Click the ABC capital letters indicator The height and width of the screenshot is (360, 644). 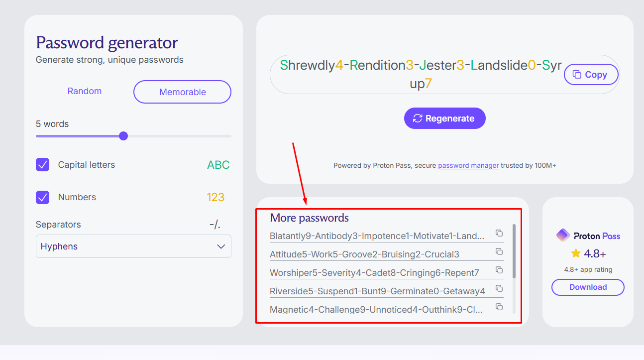218,165
